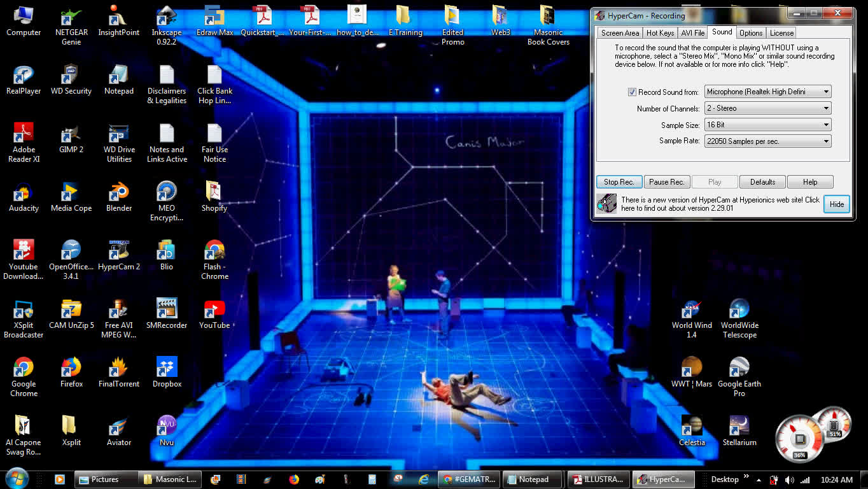The height and width of the screenshot is (489, 868).
Task: Select the Adobe Reader XI icon
Action: [x=24, y=143]
